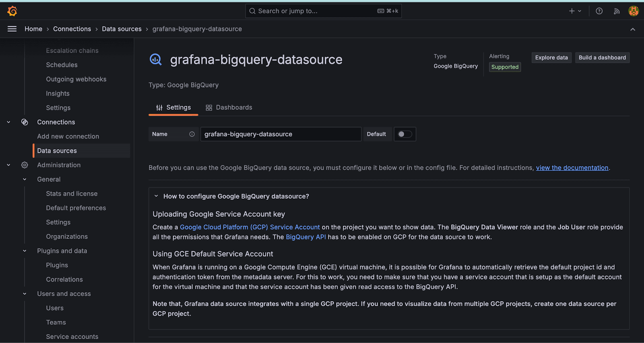This screenshot has height=343, width=644.
Task: Click the Connections sidebar icon
Action: click(x=25, y=122)
